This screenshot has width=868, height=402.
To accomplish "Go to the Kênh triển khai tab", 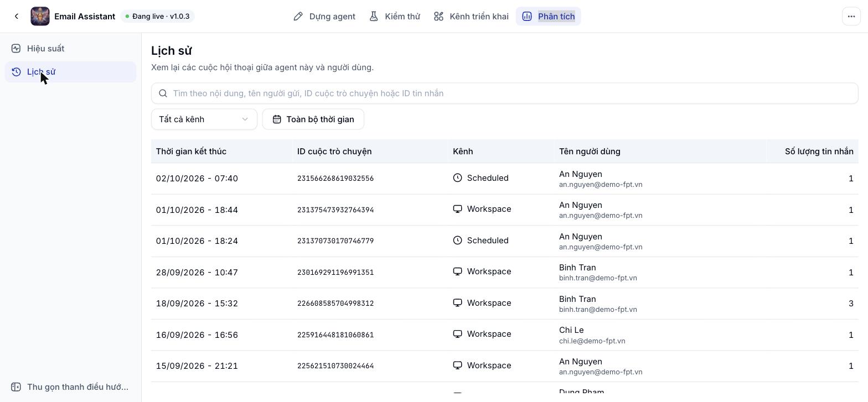I will pos(471,17).
